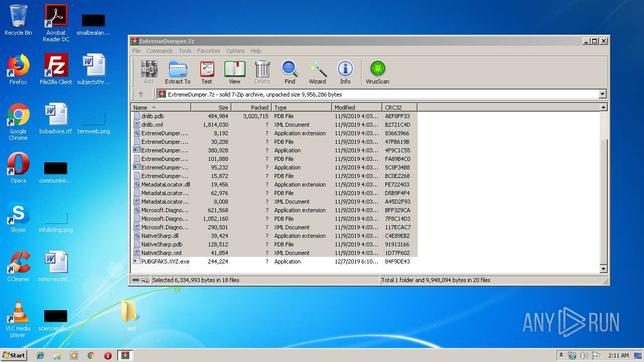Select MetadataLocator.dll file row

[x=274, y=185]
